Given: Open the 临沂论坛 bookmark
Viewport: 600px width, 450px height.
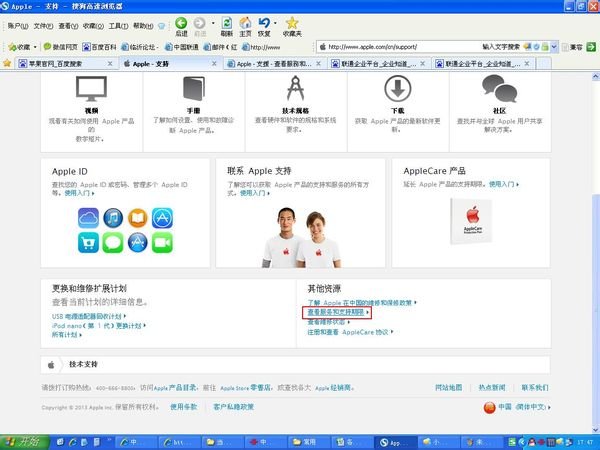Looking at the screenshot, I should point(140,47).
